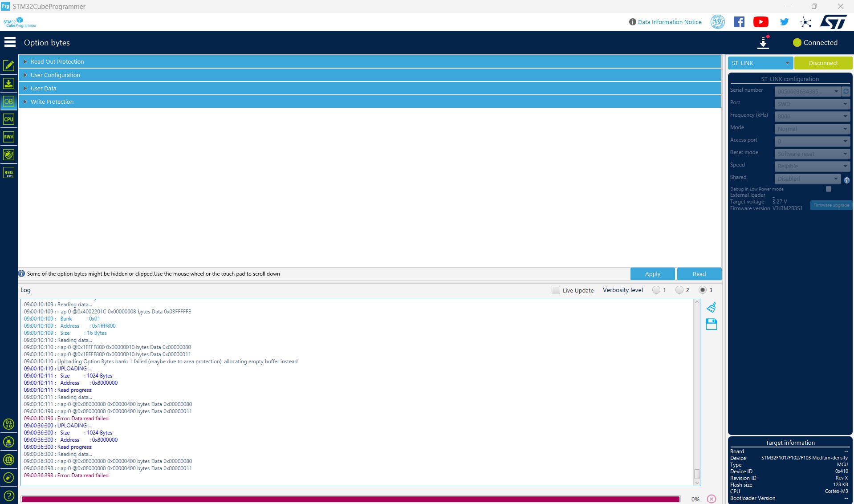Open the help question mark icon
The image size is (854, 504).
(x=8, y=496)
